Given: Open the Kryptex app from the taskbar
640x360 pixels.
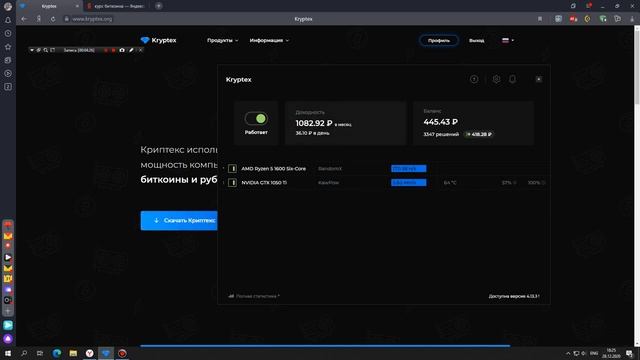Looking at the screenshot, I should (x=106, y=353).
